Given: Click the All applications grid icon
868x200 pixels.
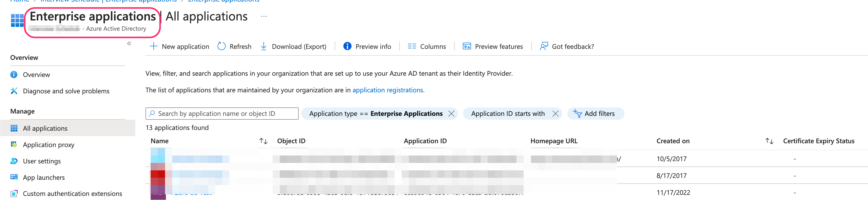Looking at the screenshot, I should 14,128.
